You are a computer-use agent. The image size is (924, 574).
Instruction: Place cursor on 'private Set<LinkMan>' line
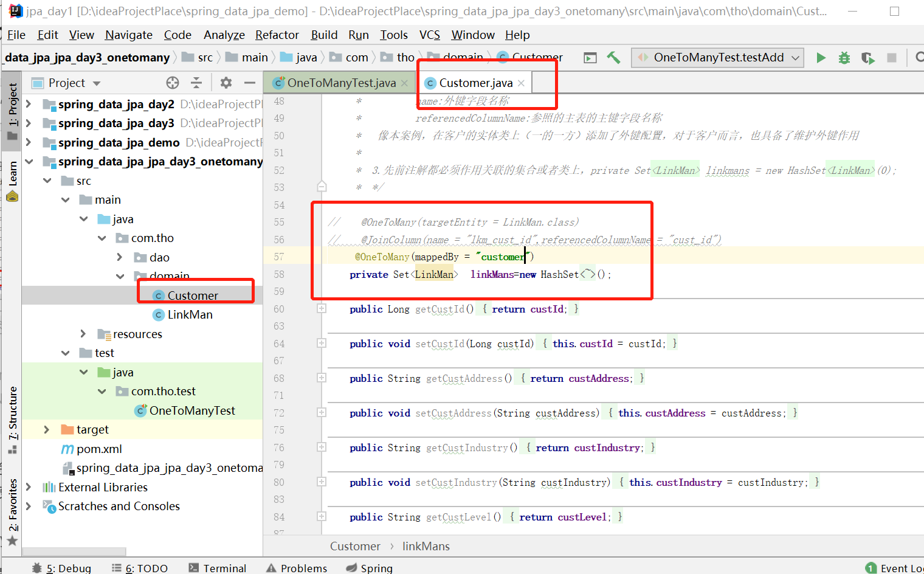480,274
